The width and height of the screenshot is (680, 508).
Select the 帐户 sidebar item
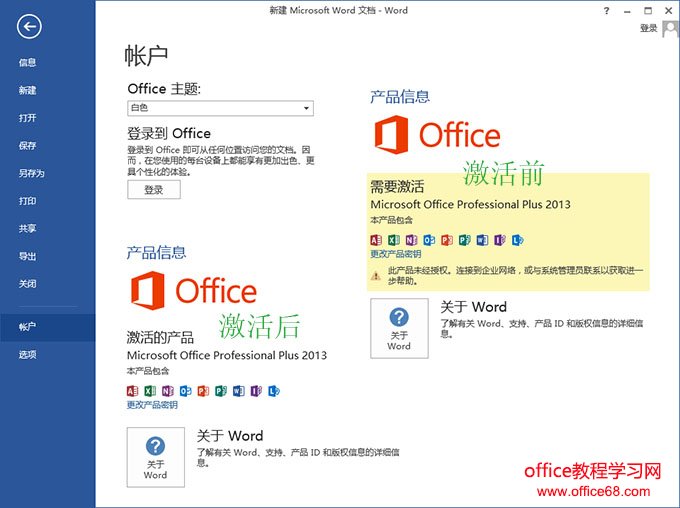(x=48, y=328)
